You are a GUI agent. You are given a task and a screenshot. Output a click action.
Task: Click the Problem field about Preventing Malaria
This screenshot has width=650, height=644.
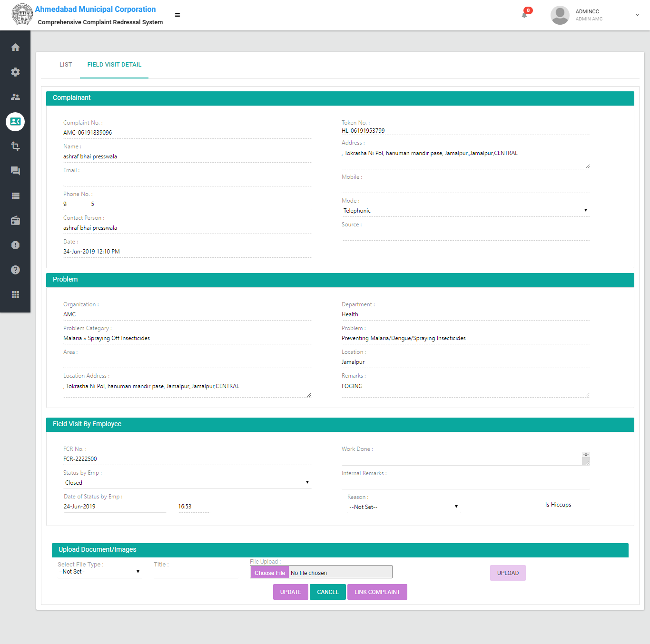(465, 338)
